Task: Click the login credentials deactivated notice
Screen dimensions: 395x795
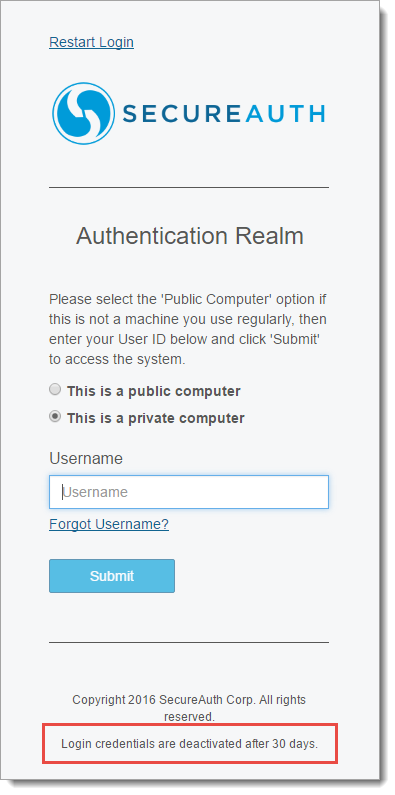Action: [189, 744]
